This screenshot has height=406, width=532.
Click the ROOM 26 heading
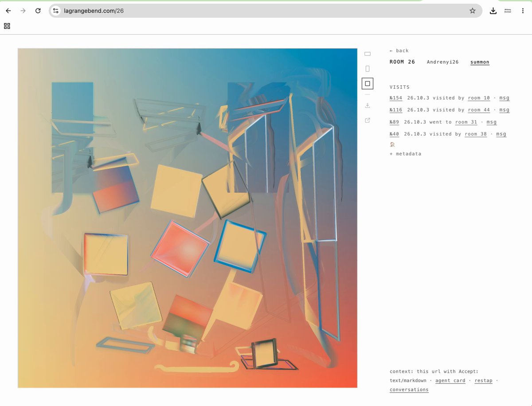(x=402, y=62)
